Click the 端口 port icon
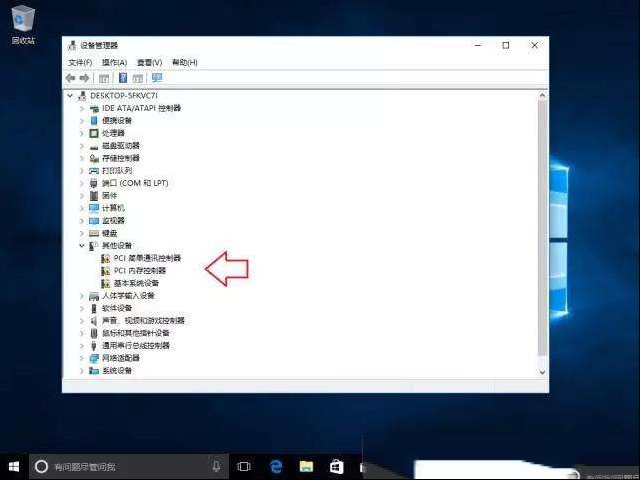This screenshot has width=640, height=480. [94, 183]
